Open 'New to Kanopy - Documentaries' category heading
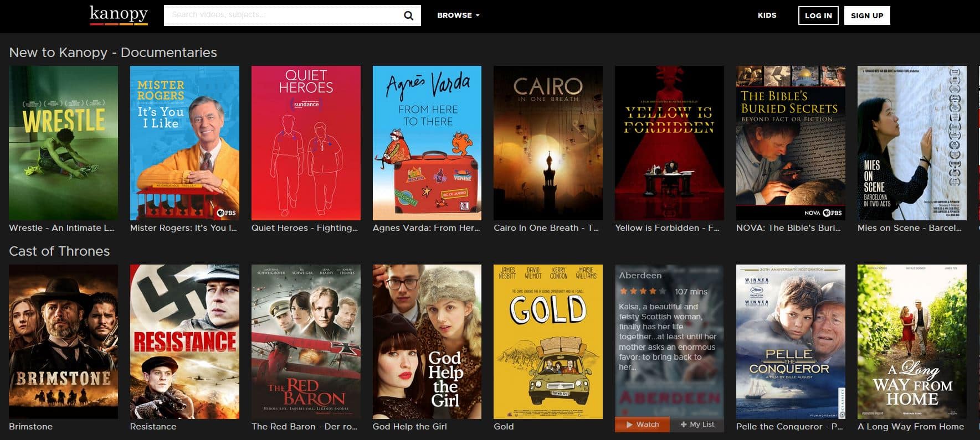Image resolution: width=980 pixels, height=440 pixels. tap(113, 53)
